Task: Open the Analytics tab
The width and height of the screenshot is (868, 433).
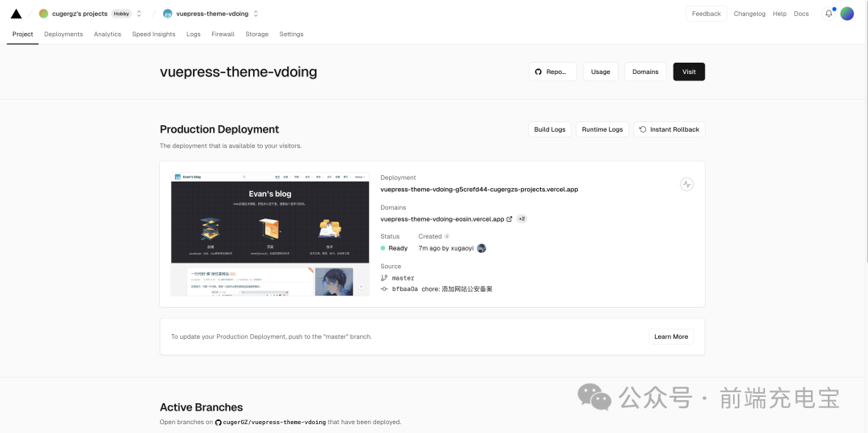Action: [108, 35]
